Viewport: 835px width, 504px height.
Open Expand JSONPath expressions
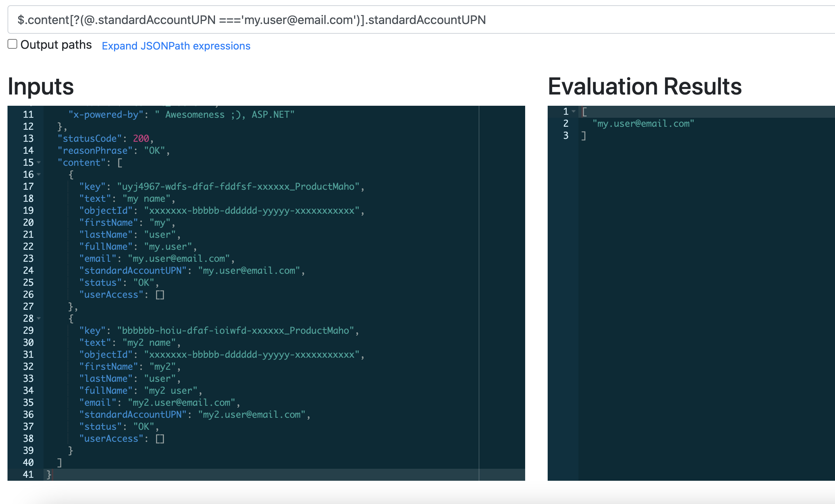click(x=176, y=46)
